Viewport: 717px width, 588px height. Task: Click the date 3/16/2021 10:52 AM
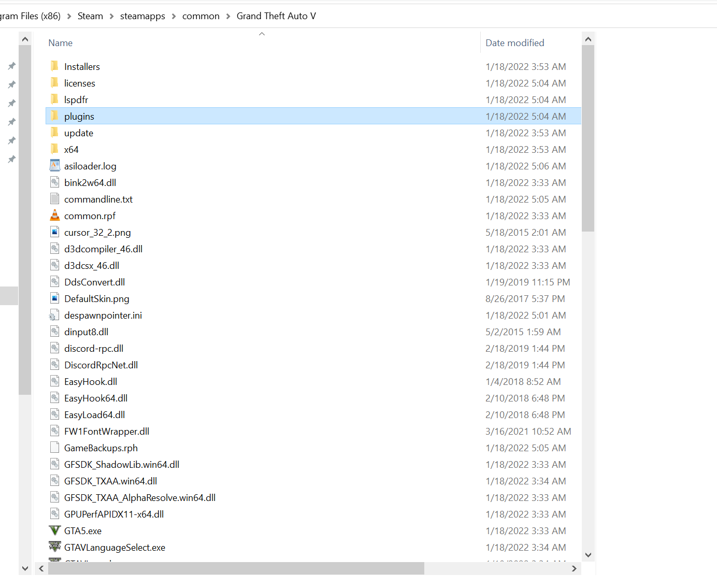(x=528, y=431)
